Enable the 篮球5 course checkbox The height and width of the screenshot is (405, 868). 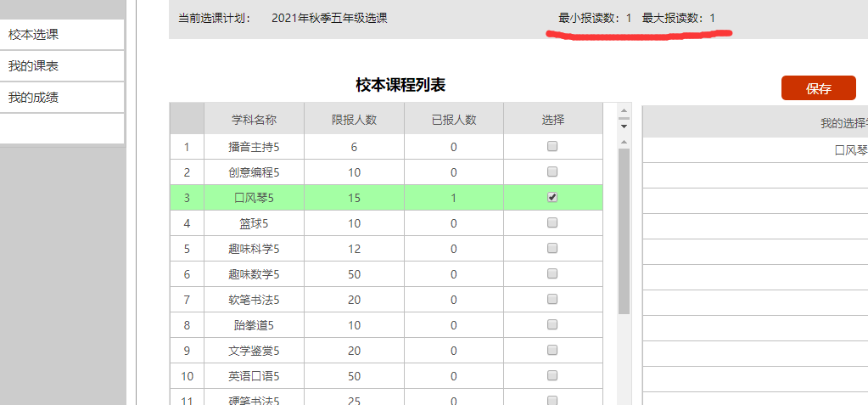(x=552, y=222)
